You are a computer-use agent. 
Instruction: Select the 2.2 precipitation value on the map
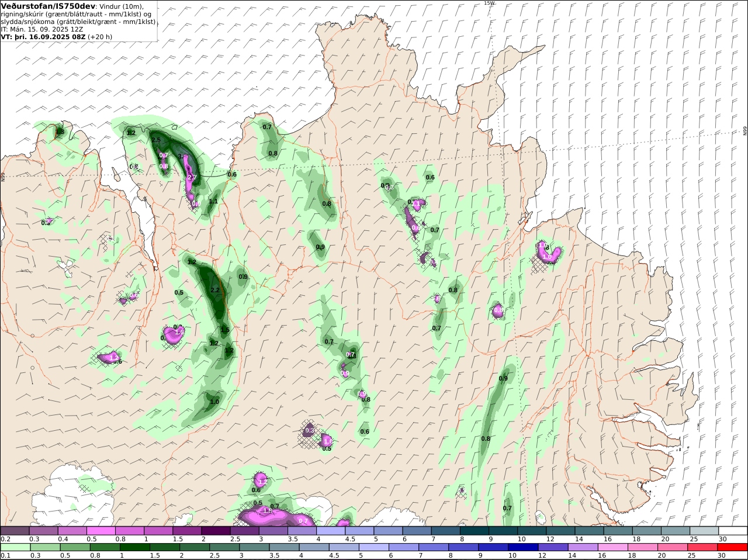(214, 290)
